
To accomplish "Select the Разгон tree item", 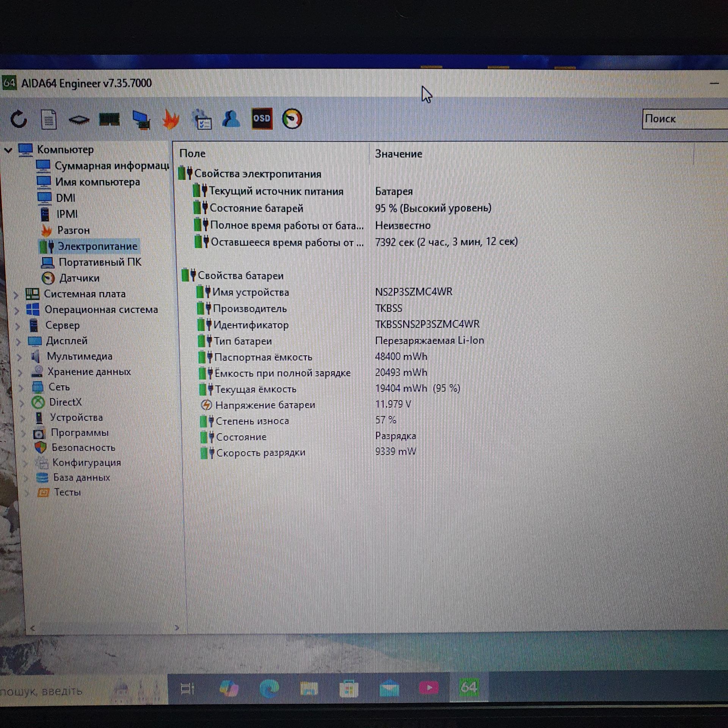I will [x=73, y=230].
